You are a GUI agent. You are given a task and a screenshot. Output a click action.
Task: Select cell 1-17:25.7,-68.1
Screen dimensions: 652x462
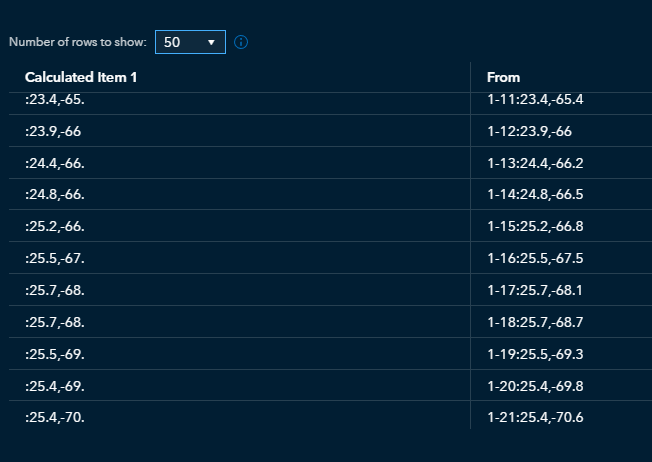535,290
